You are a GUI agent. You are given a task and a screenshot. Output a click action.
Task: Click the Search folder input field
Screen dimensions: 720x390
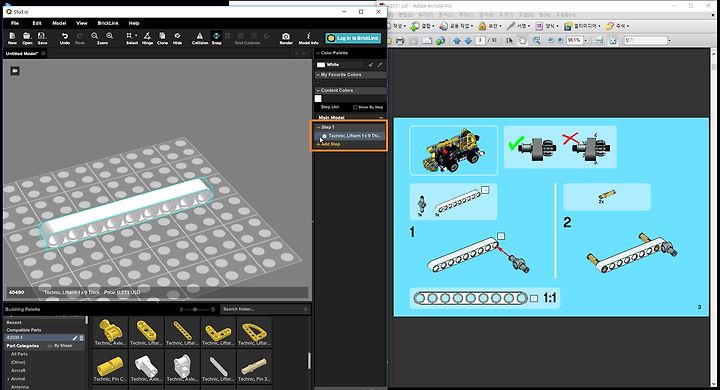point(265,309)
